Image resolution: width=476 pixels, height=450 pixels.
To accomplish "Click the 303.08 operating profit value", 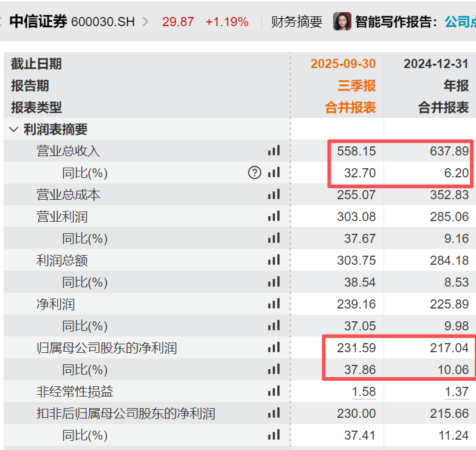I will coord(356,217).
